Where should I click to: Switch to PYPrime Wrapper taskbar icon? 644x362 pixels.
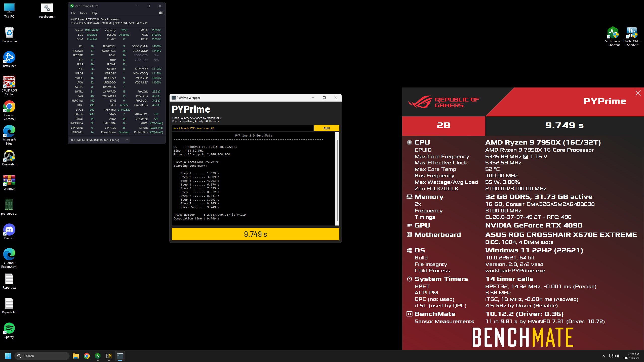(120, 356)
